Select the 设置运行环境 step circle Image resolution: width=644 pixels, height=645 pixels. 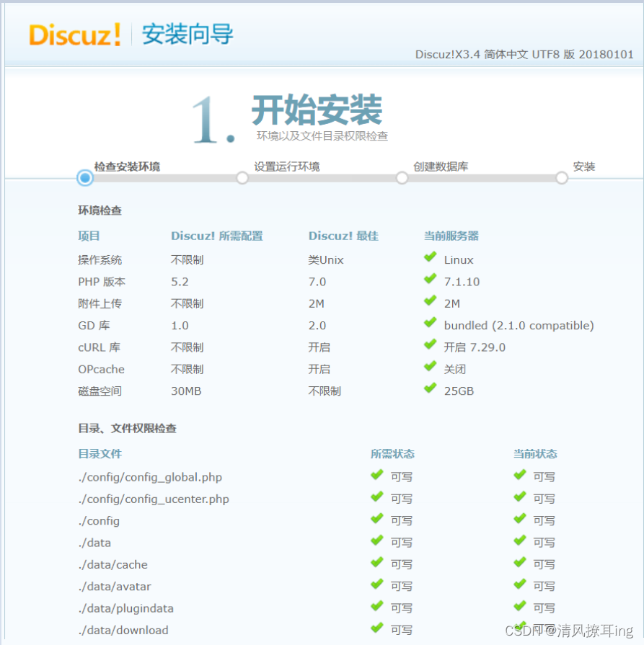(x=242, y=178)
